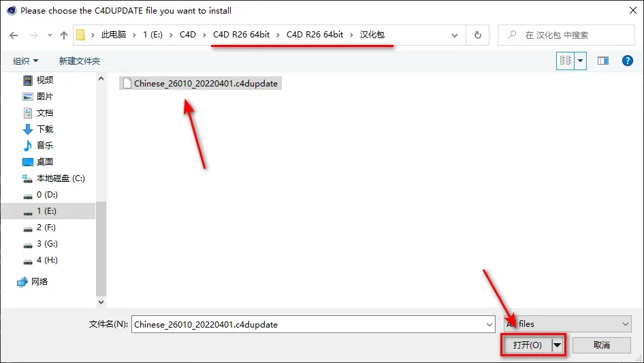The width and height of the screenshot is (644, 363).
Task: Change the view layout icon
Action: [566, 61]
